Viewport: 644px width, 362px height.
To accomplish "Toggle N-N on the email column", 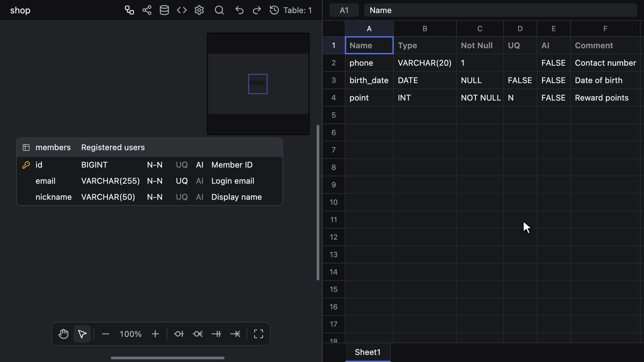I will coord(155,181).
